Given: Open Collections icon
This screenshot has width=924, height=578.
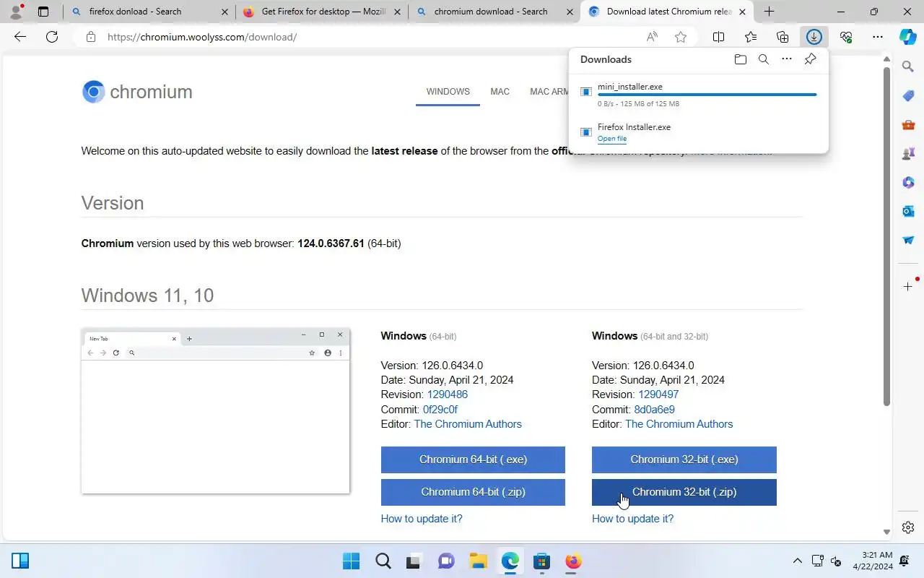Looking at the screenshot, I should click(783, 37).
